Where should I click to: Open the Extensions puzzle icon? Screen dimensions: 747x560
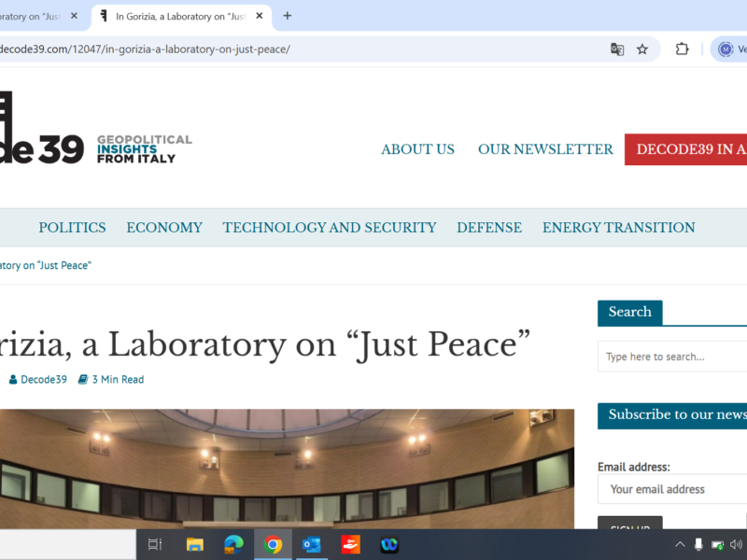coord(683,49)
